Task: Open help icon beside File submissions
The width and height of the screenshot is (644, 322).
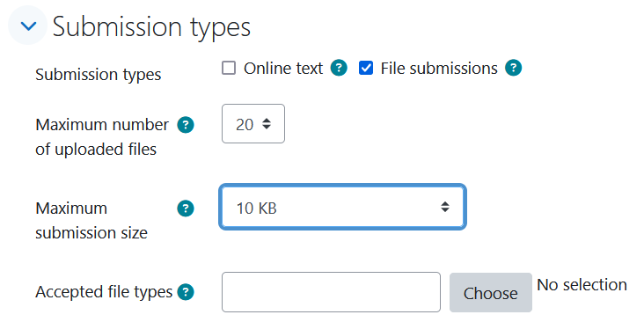Action: (x=514, y=68)
